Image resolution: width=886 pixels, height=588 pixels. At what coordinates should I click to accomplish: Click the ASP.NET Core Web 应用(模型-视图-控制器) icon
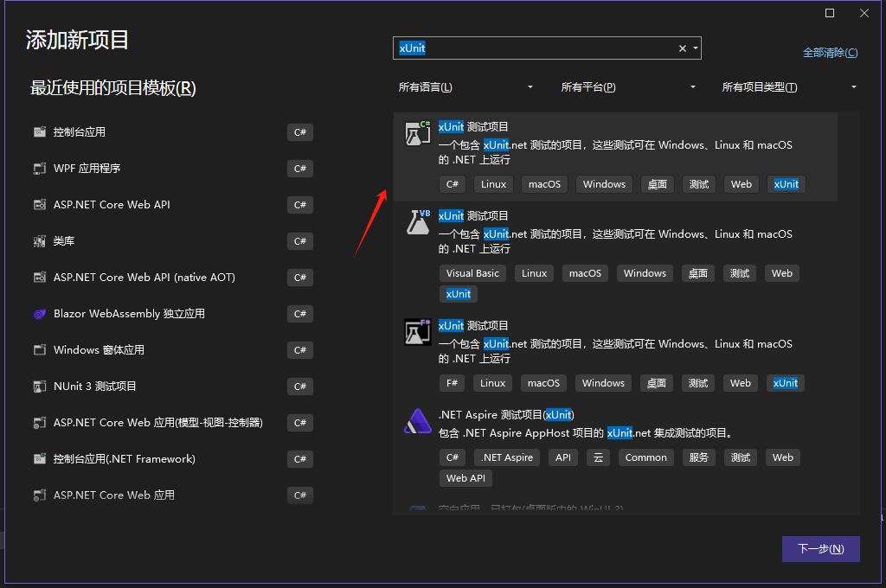coord(40,423)
